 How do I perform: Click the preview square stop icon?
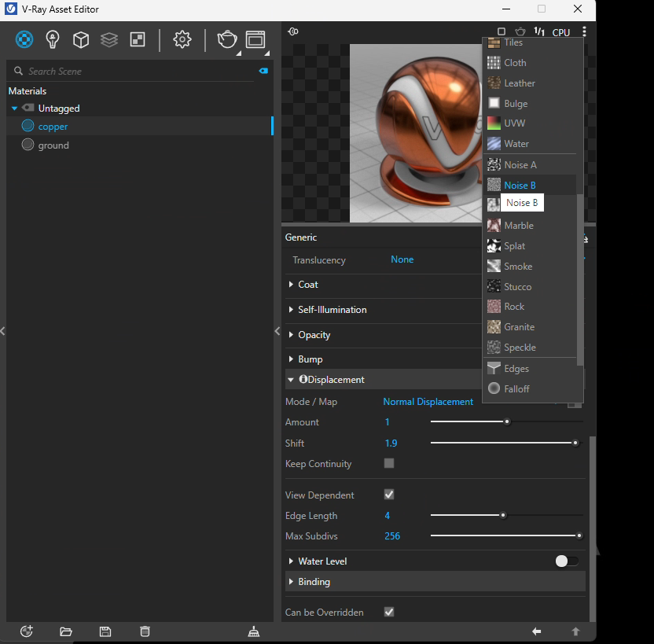pos(502,31)
